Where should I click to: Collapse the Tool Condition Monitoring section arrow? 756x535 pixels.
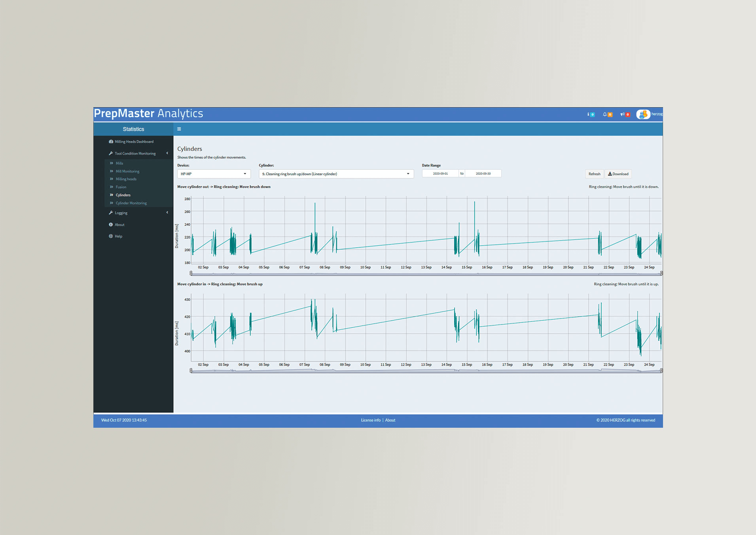point(167,153)
